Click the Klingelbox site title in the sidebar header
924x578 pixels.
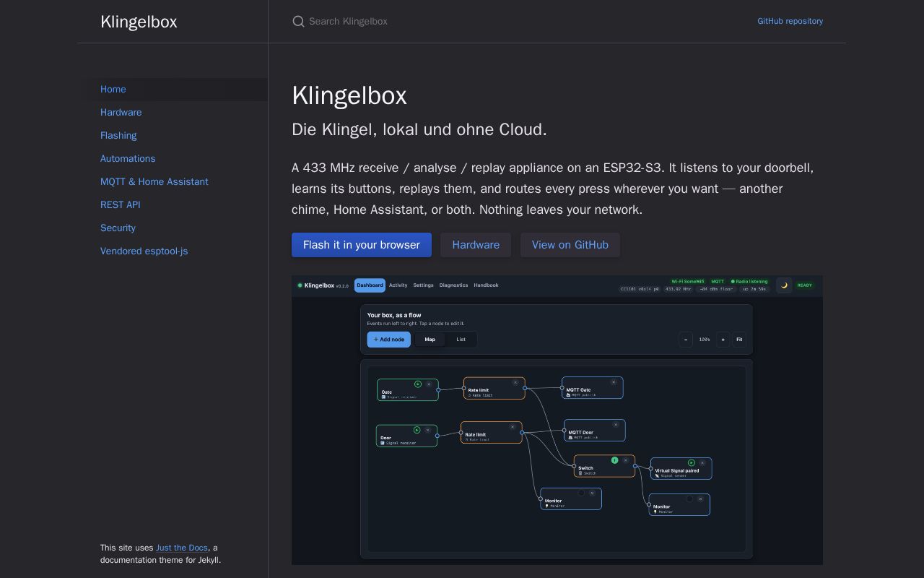[139, 22]
